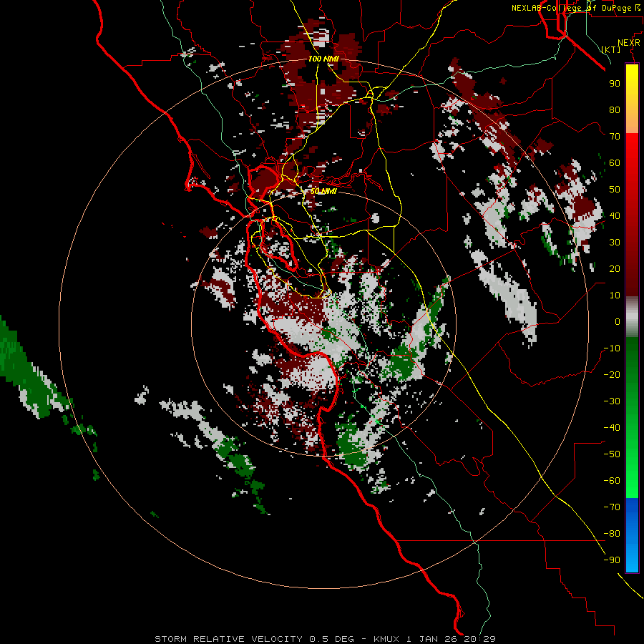
Task: Click the -60 value on the velocity scale
Action: pyautogui.click(x=612, y=481)
